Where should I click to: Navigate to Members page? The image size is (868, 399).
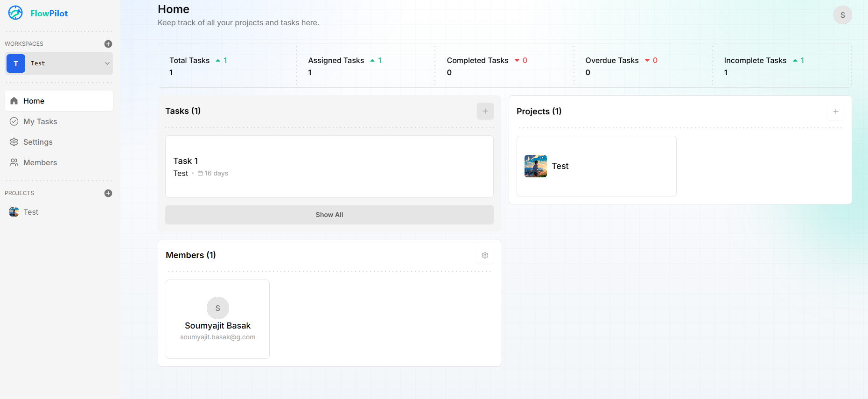[40, 162]
